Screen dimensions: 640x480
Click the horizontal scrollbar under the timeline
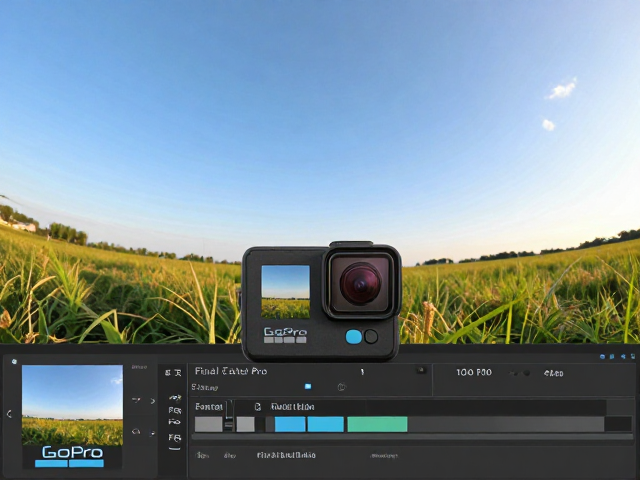point(412,437)
